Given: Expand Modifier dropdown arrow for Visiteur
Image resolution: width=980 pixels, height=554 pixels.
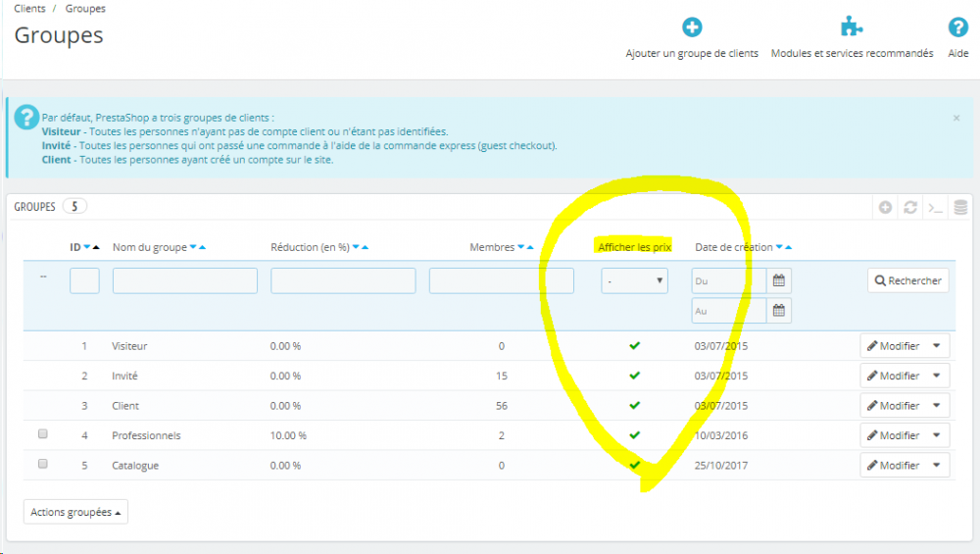Looking at the screenshot, I should (x=936, y=346).
